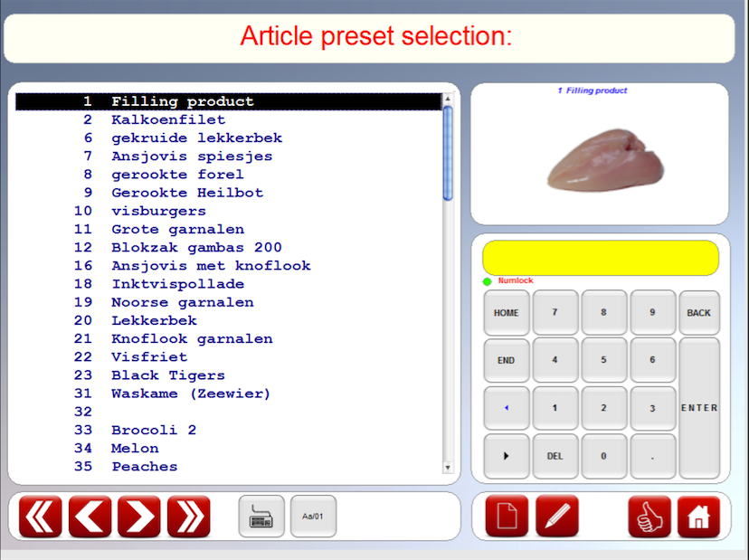Select article 18 Inktvispollade
The image size is (749, 560).
click(229, 284)
